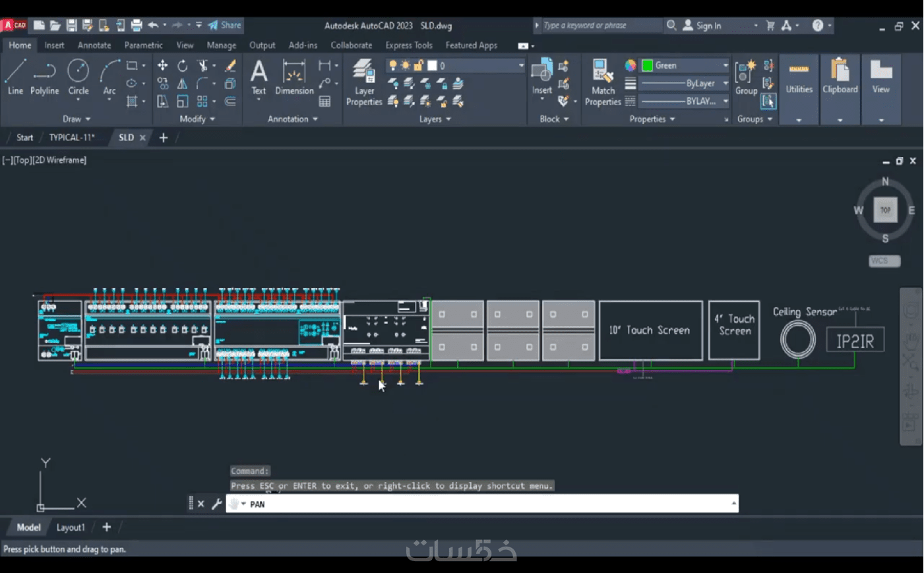The height and width of the screenshot is (573, 924).
Task: Click Sign In
Action: click(x=702, y=25)
